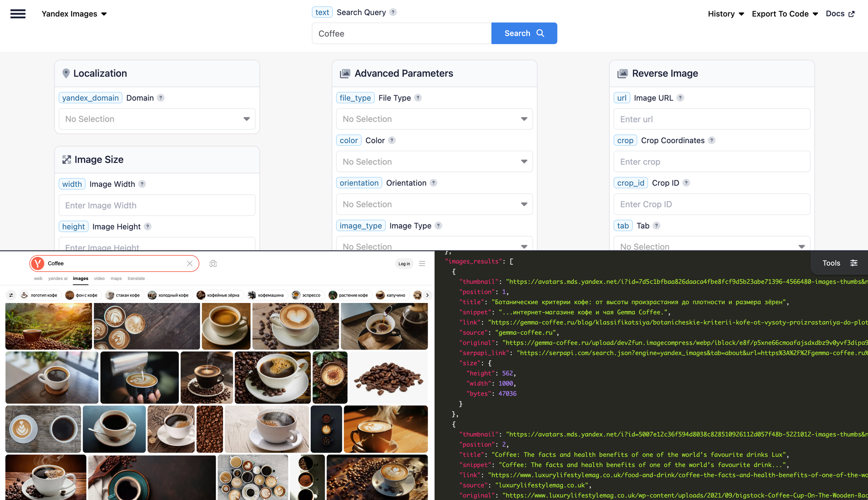
Task: Click the Enter url input field
Action: pos(712,119)
